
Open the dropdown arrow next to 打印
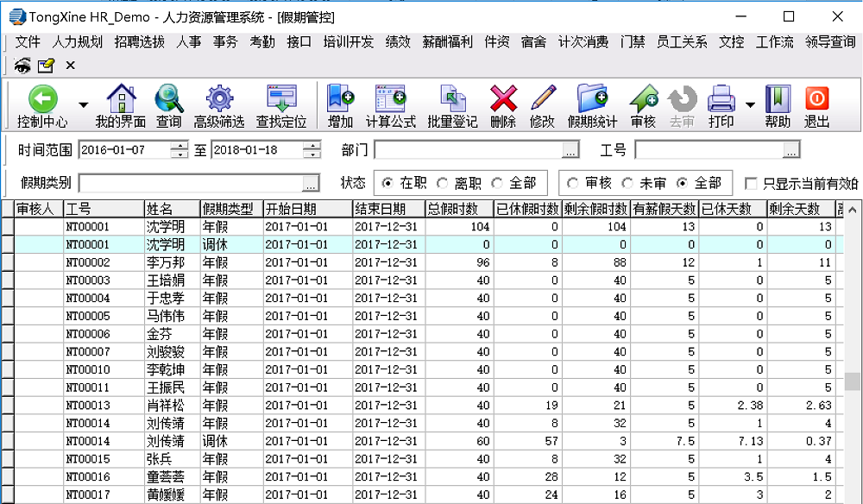tap(750, 105)
